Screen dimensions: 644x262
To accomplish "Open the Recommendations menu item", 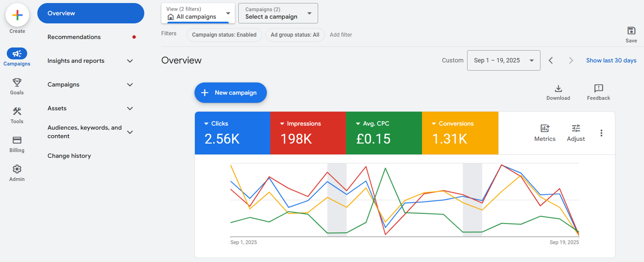I will tap(74, 37).
